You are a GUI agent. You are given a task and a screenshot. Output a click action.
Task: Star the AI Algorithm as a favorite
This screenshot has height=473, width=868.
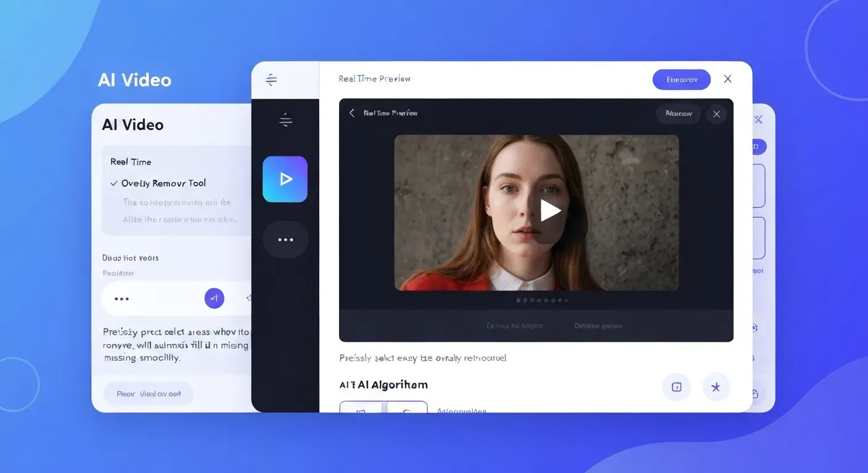click(x=716, y=387)
